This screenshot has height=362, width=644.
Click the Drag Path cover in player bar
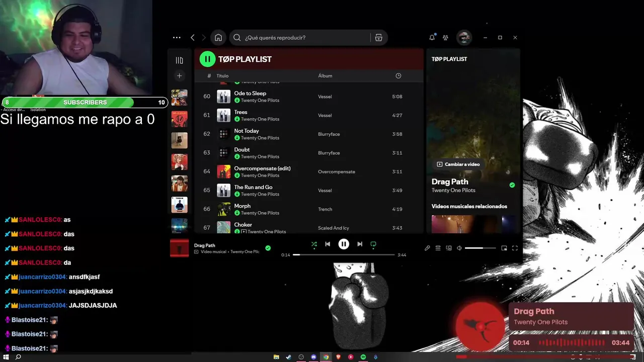pos(179,248)
